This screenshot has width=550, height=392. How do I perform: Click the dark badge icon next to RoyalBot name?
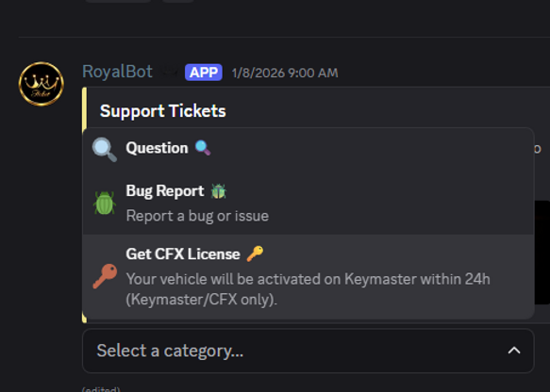click(x=170, y=73)
